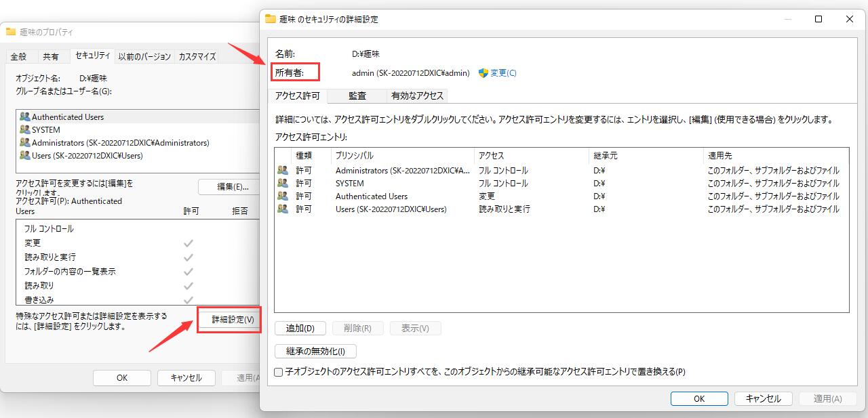The height and width of the screenshot is (418, 868).
Task: Select the SYSTEM group in the user list
Action: tap(46, 129)
